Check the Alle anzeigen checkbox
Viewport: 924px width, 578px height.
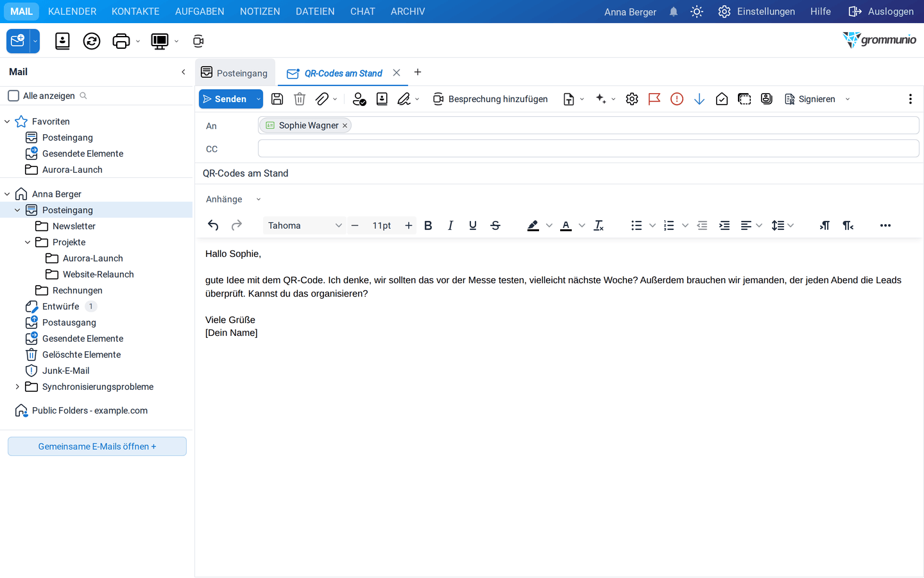pos(13,96)
